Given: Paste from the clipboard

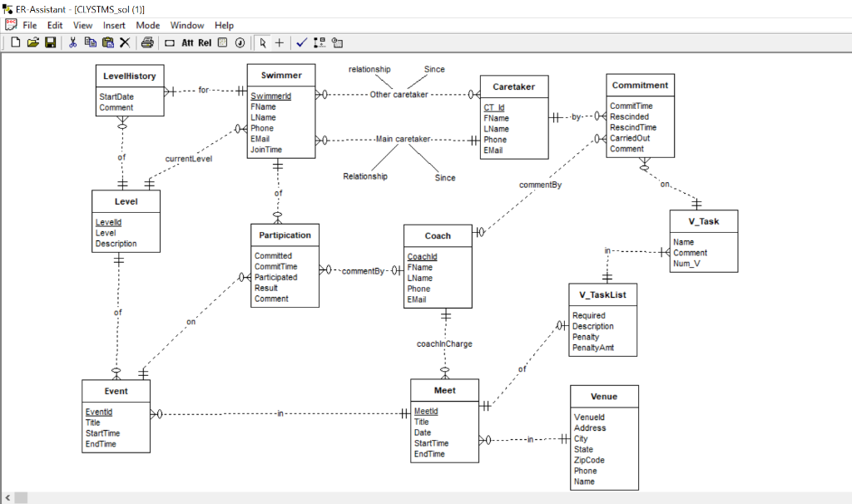Looking at the screenshot, I should [x=108, y=42].
